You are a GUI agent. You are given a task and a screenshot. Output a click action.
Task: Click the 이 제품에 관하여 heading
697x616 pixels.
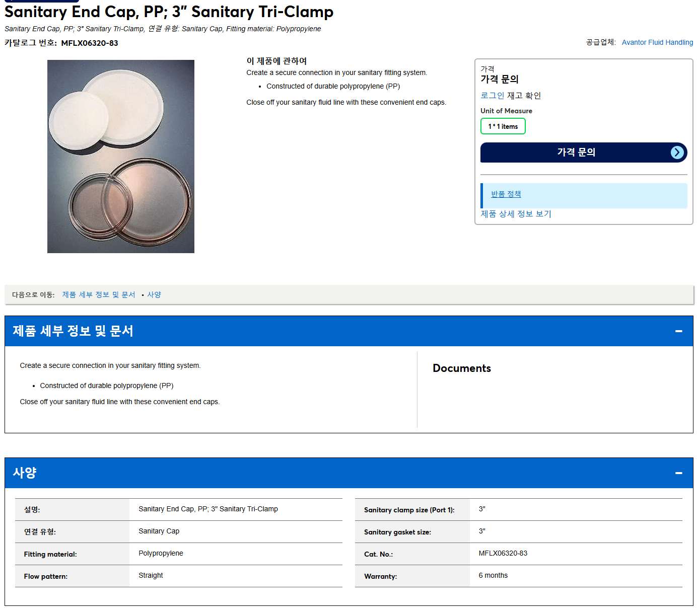coord(276,61)
